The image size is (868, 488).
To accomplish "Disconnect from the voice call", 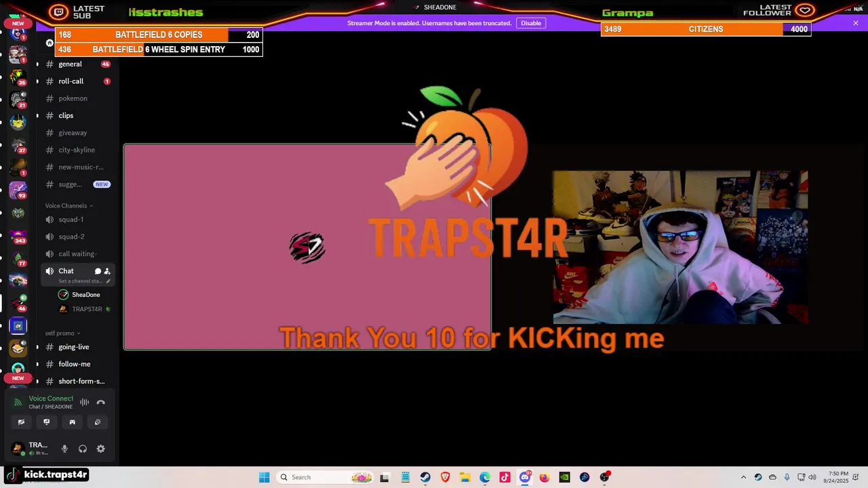I will coord(101,402).
